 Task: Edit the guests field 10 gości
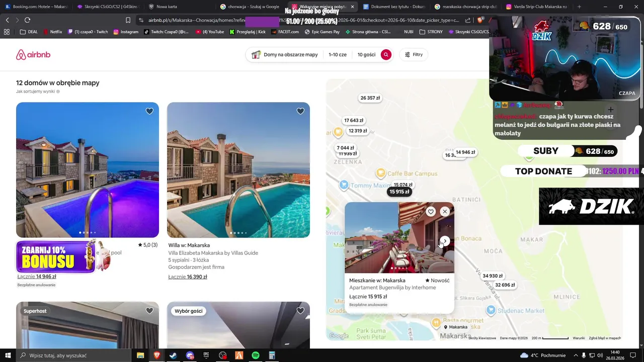click(366, 55)
